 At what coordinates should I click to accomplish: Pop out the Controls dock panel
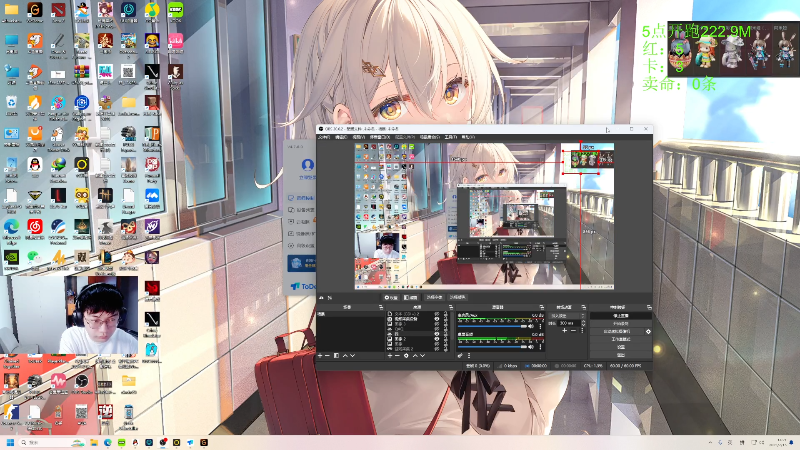649,307
